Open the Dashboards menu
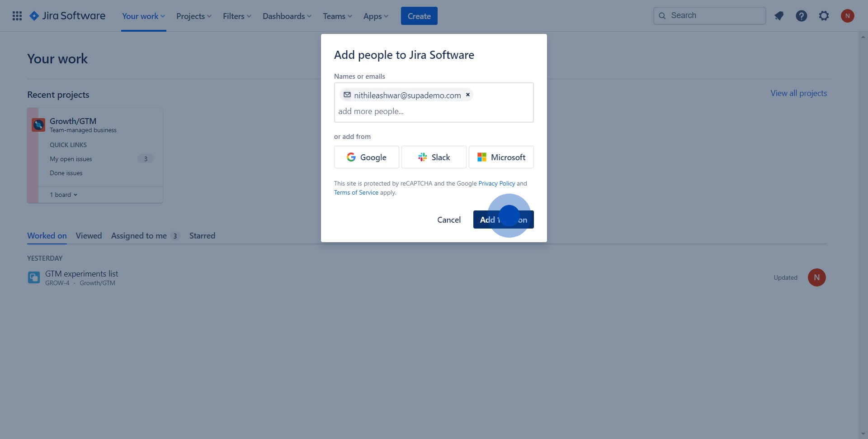Image resolution: width=868 pixels, height=439 pixels. coord(287,16)
